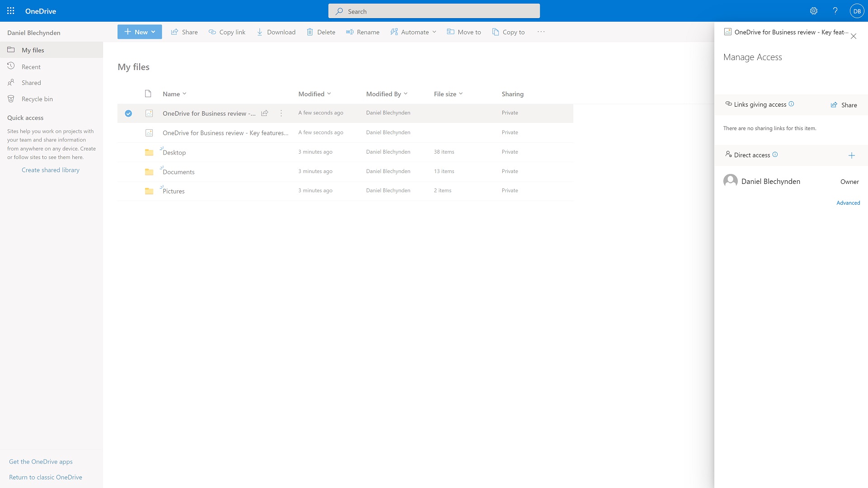Expand the Name column sort dropdown
This screenshot has height=488, width=868.
184,94
